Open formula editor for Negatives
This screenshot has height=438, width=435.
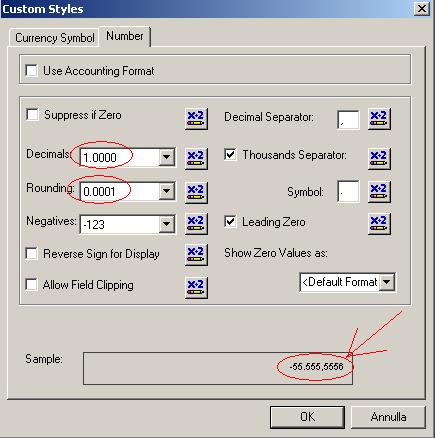coord(196,224)
